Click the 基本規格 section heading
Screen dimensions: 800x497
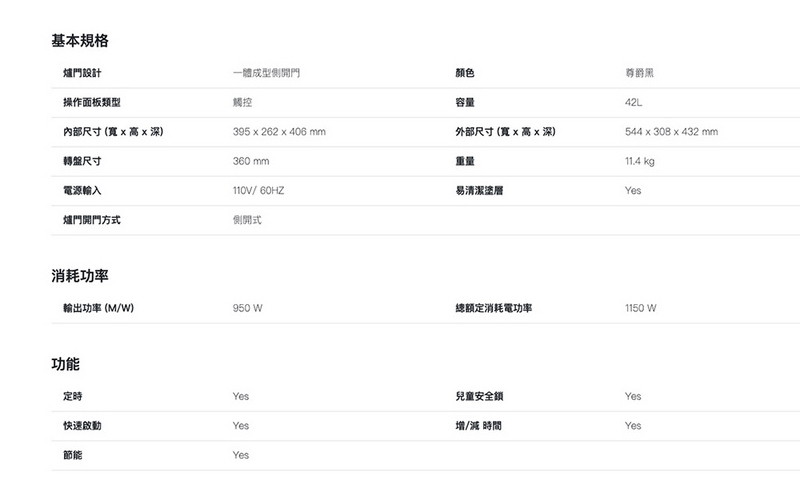[80, 41]
